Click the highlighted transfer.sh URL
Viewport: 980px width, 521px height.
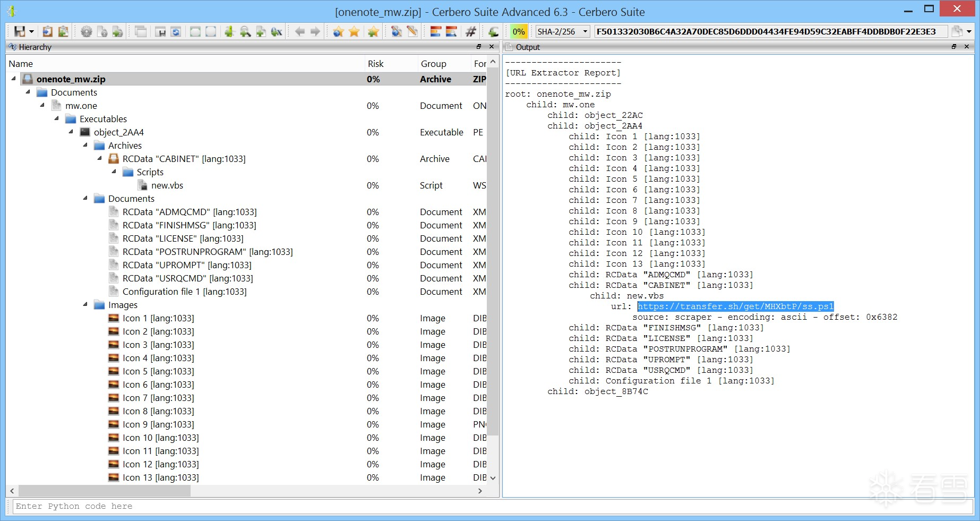pyautogui.click(x=736, y=306)
